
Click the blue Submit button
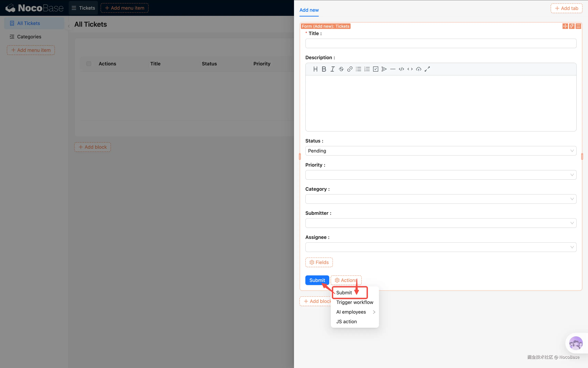(x=317, y=280)
